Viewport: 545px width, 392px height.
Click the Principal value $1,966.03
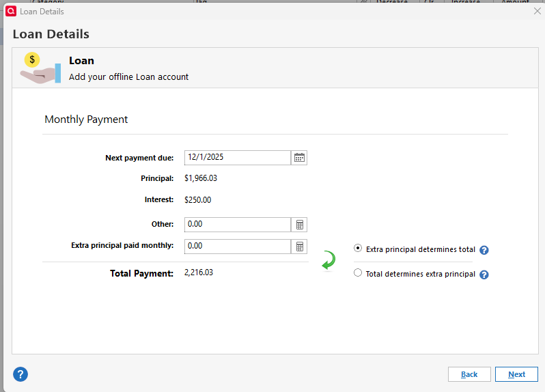[201, 178]
